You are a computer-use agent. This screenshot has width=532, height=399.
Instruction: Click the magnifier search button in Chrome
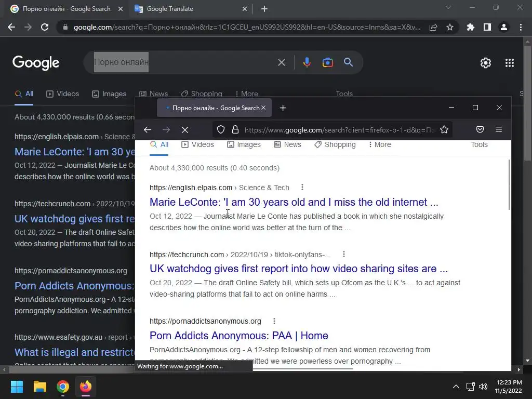349,62
